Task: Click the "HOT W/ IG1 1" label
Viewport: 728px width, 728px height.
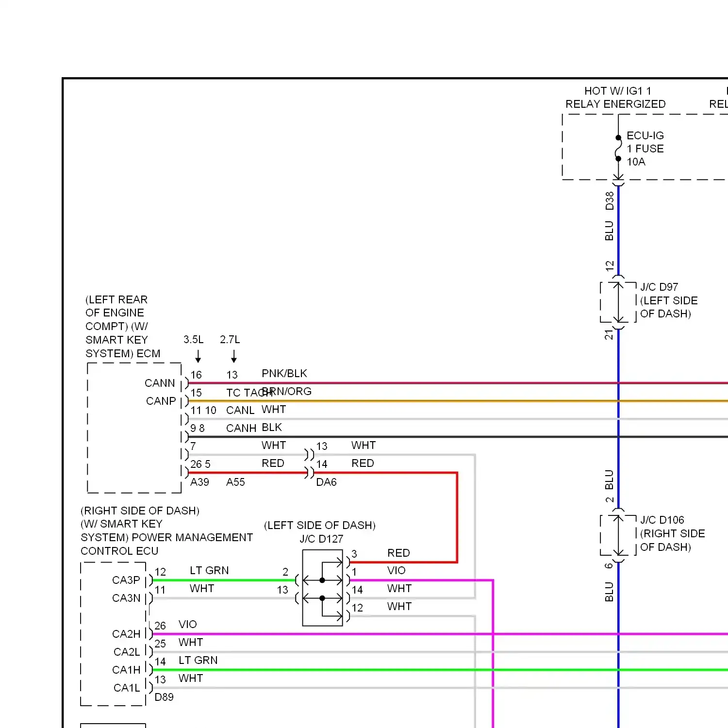Action: [x=618, y=91]
